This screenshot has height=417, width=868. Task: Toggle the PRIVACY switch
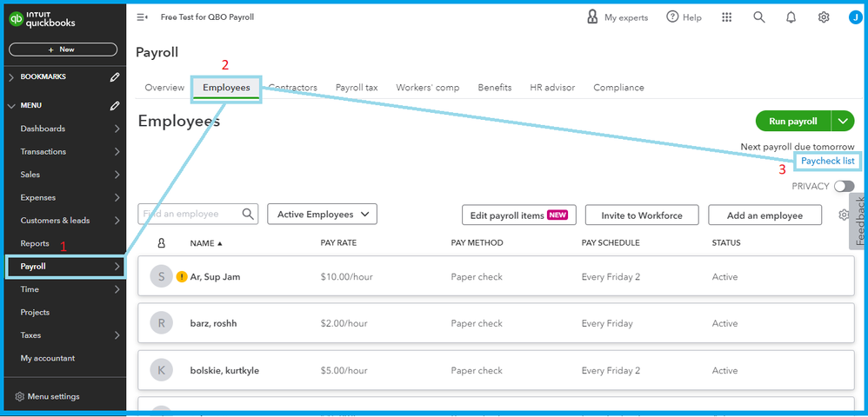(844, 186)
